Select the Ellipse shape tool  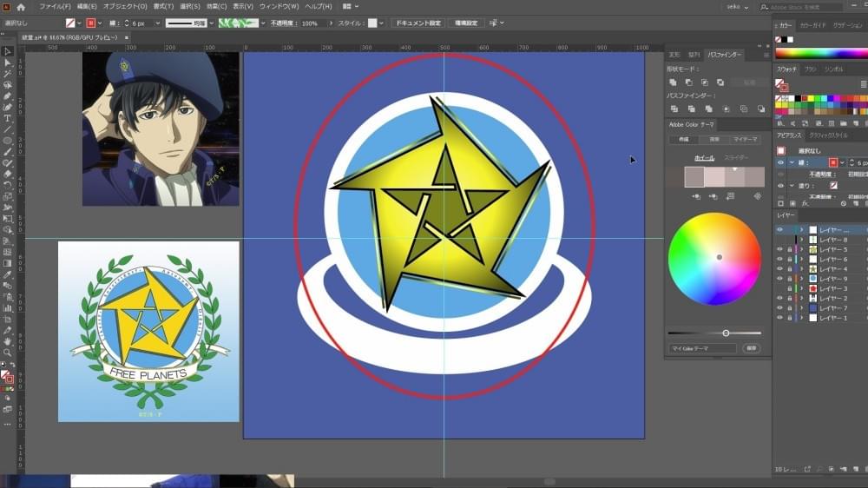click(x=7, y=141)
